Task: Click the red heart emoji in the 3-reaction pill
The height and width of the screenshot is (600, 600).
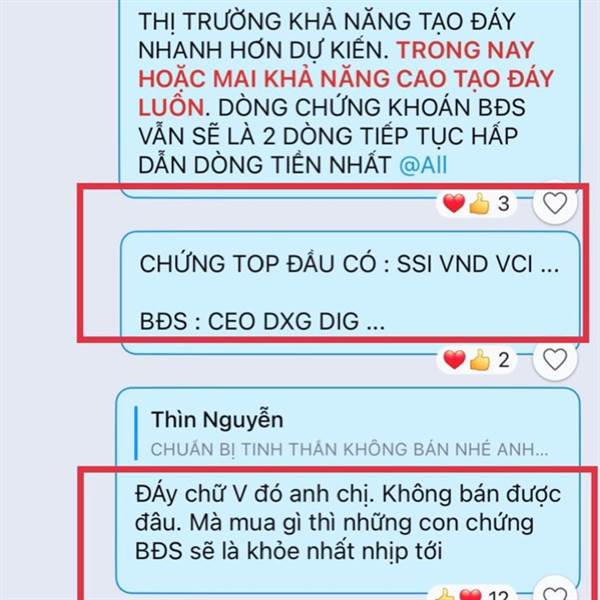Action: point(454,203)
